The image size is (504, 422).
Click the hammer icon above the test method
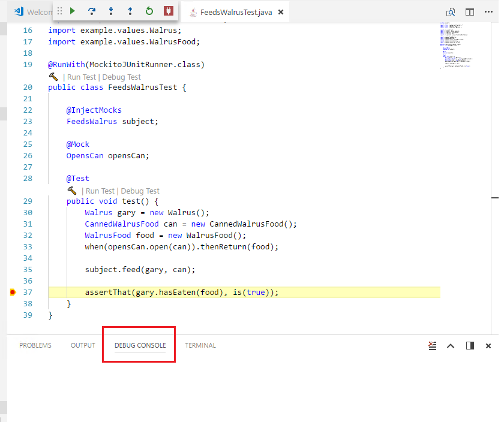coord(71,191)
